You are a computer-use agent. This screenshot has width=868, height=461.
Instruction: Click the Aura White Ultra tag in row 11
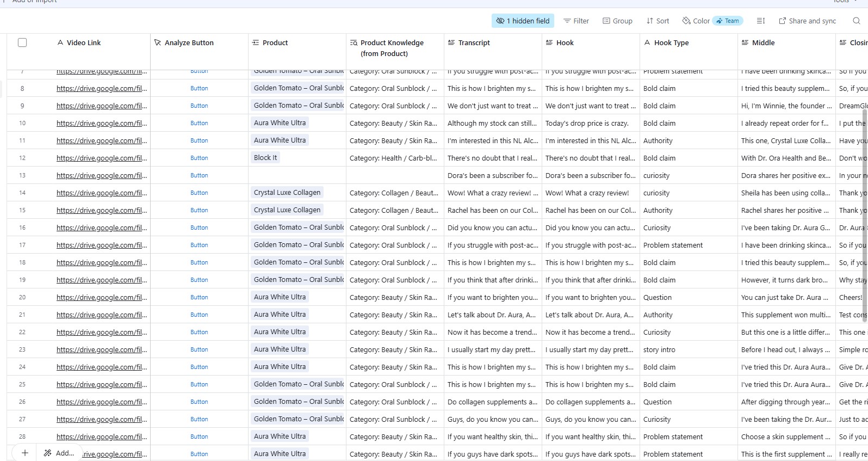(x=280, y=140)
